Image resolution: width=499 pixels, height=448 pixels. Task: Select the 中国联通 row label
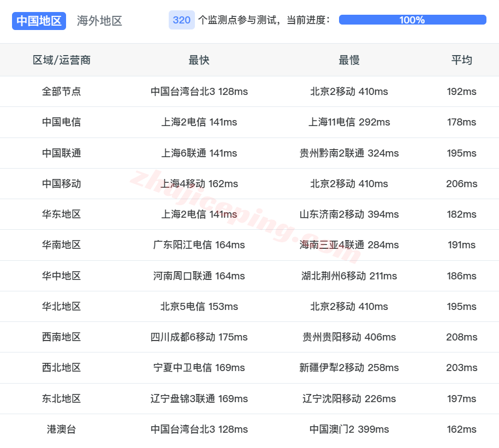(62, 153)
